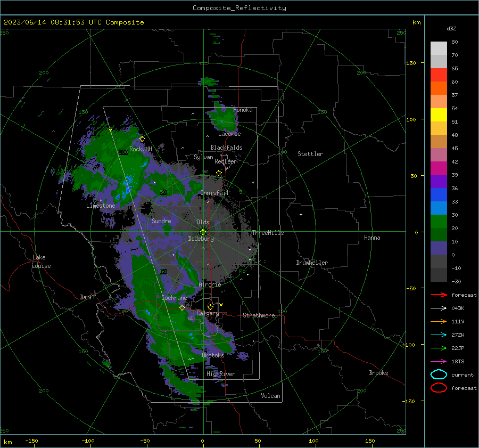479x448 pixels.
Task: Click the Drumheller town label
Action: point(312,263)
